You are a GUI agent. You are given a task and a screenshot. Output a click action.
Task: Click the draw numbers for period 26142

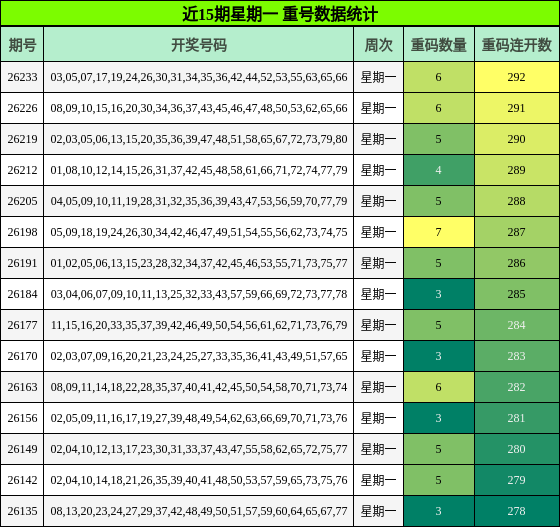[x=199, y=480]
